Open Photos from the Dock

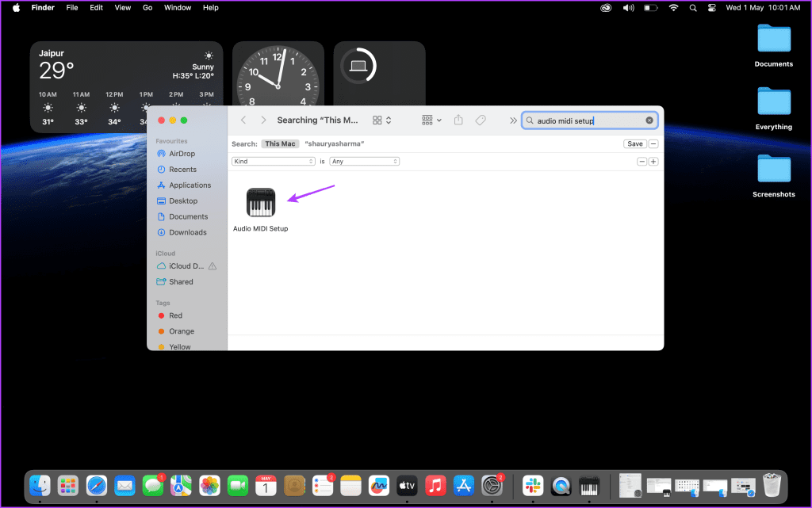(209, 486)
